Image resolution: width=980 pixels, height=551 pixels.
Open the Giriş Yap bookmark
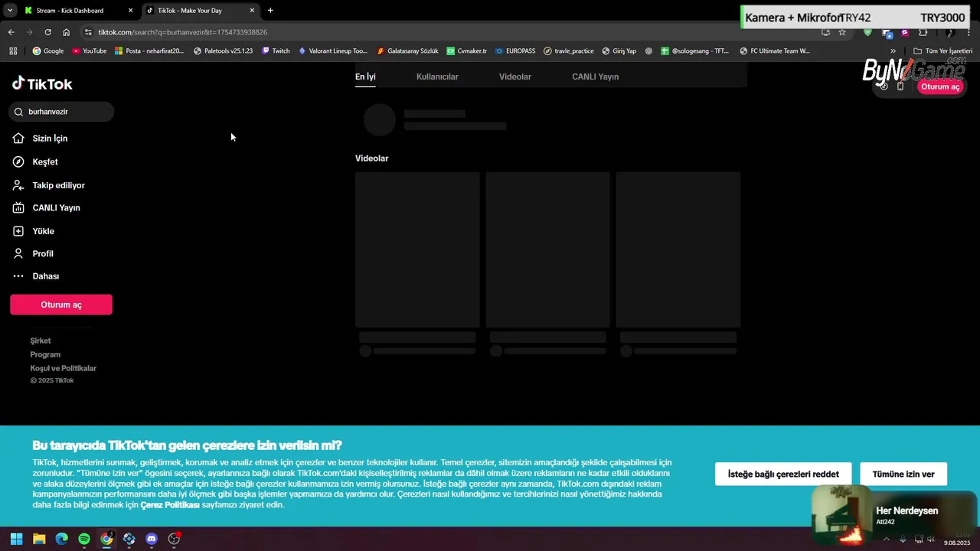click(619, 51)
